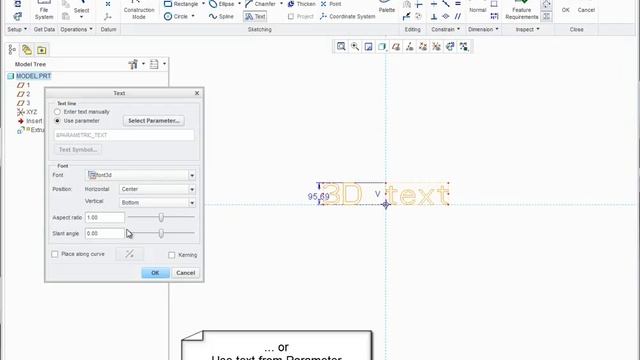The height and width of the screenshot is (360, 640).
Task: Select 'Enter text manually' radio button
Action: point(57,112)
